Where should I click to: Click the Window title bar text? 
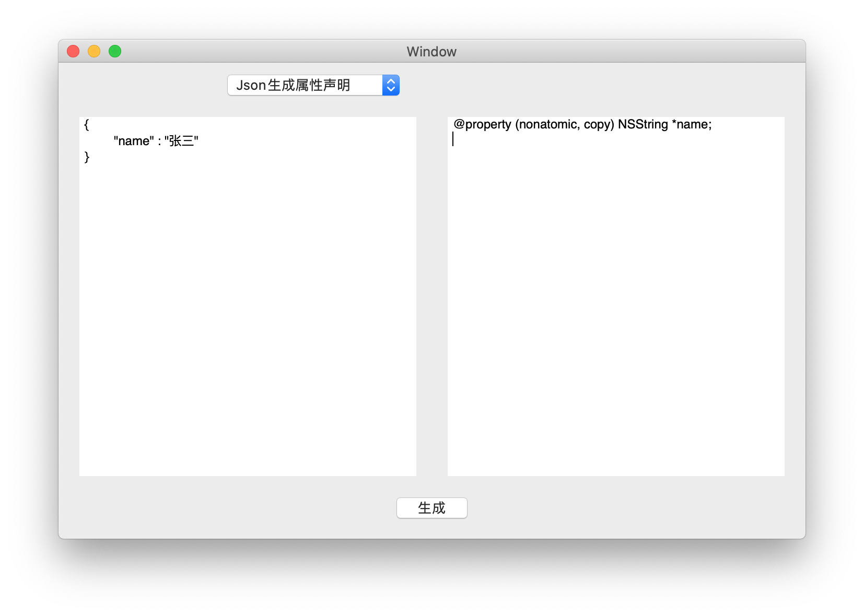point(431,52)
